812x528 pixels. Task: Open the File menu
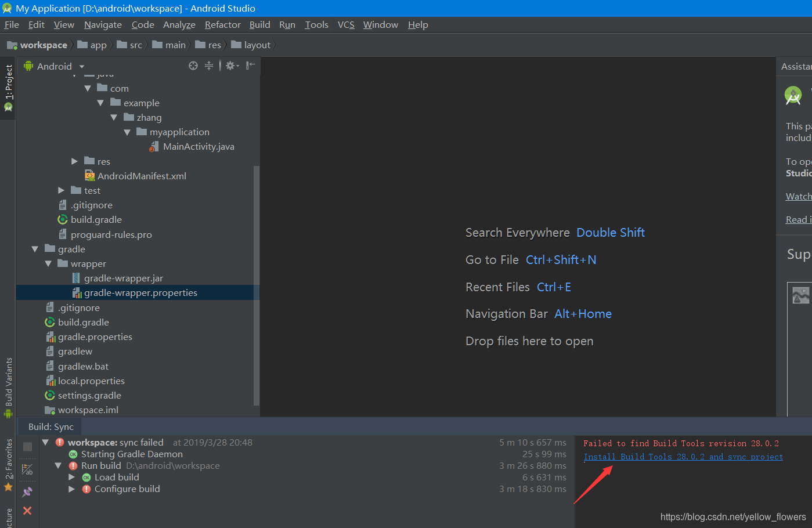(12, 24)
